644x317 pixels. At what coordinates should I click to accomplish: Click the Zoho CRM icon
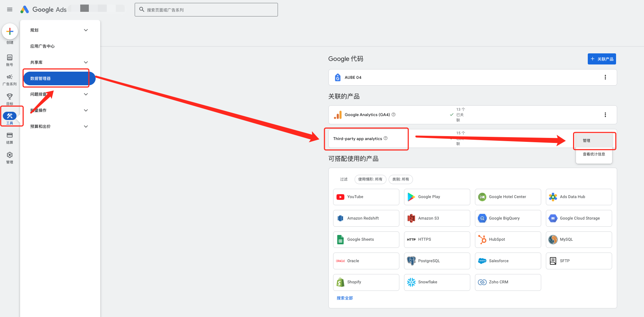[482, 282]
